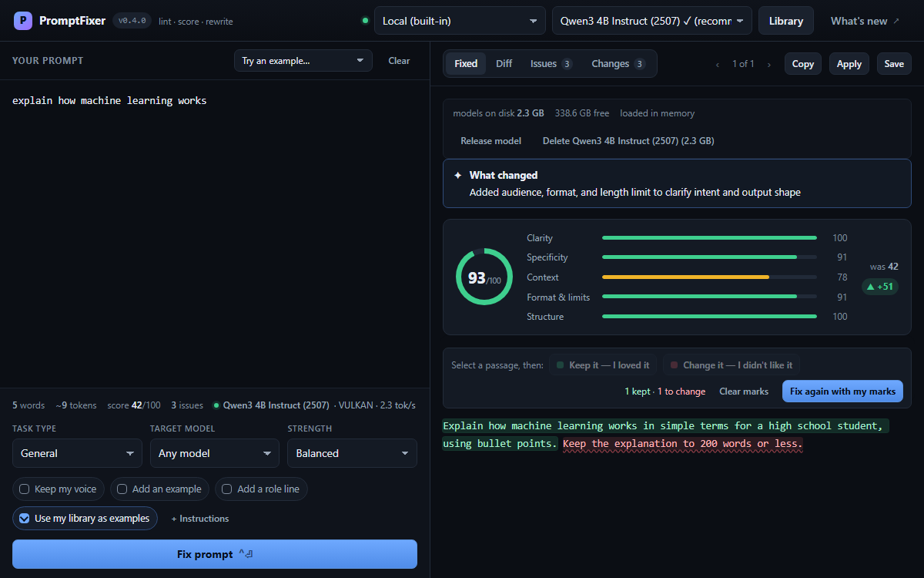Viewport: 924px width, 578px height.
Task: Switch to the Diff tab
Action: tap(504, 64)
